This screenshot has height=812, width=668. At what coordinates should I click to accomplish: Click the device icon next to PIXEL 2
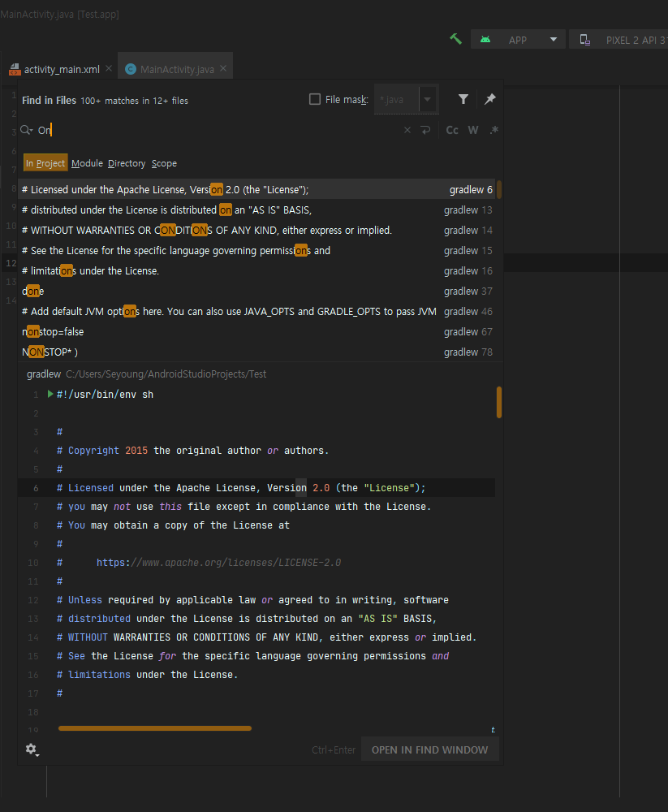[585, 40]
